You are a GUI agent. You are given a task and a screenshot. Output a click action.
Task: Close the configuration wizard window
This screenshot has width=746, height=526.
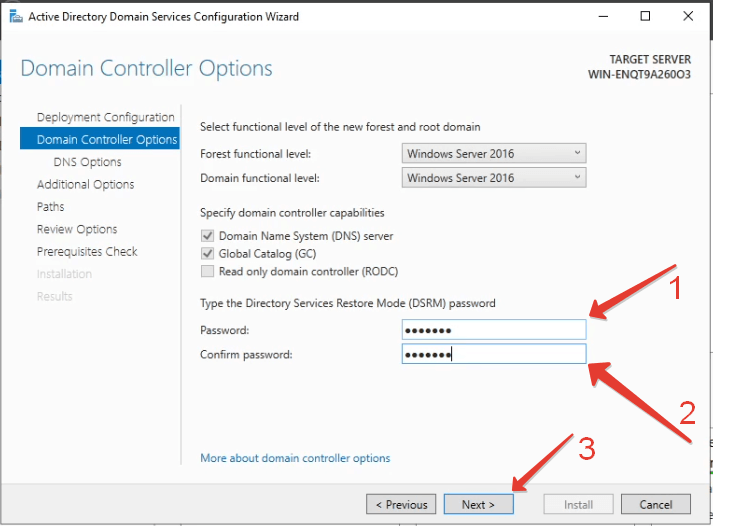tap(688, 16)
